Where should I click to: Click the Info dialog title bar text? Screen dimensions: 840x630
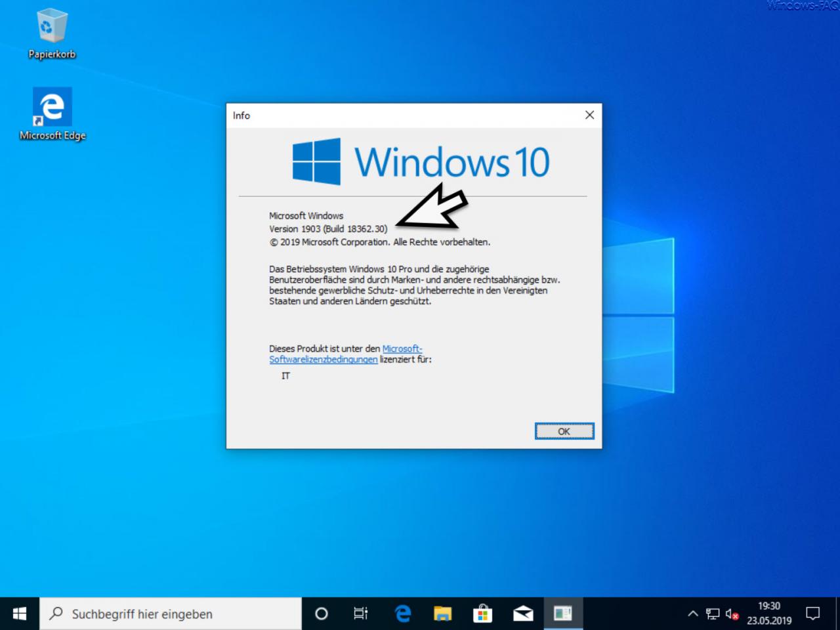(x=241, y=115)
